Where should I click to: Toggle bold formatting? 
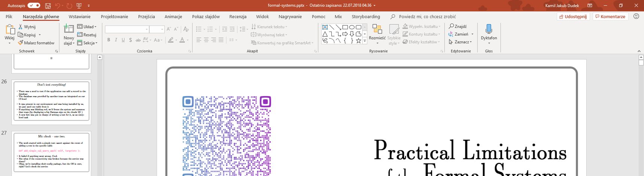[109, 40]
